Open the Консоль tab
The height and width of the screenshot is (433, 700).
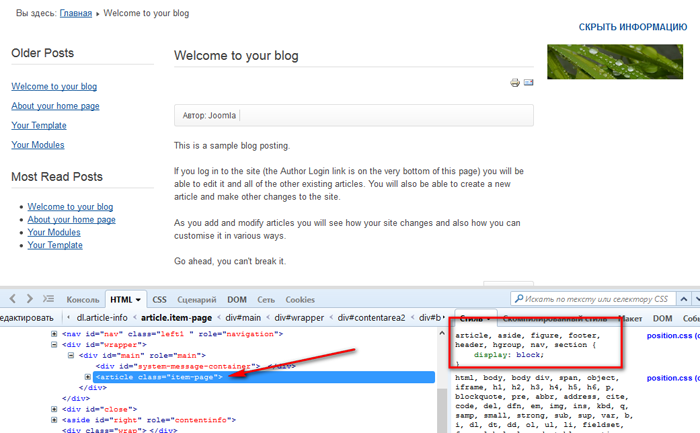coord(82,299)
